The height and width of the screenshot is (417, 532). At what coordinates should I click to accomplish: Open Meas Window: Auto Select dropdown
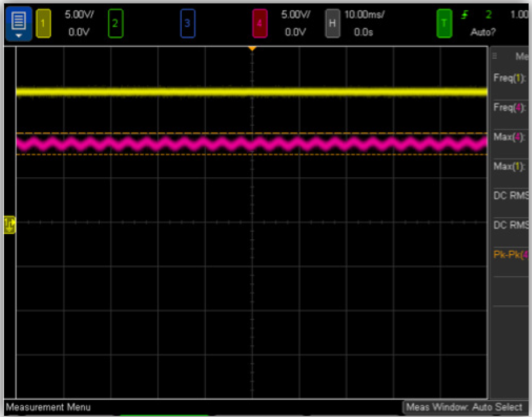pyautogui.click(x=464, y=407)
